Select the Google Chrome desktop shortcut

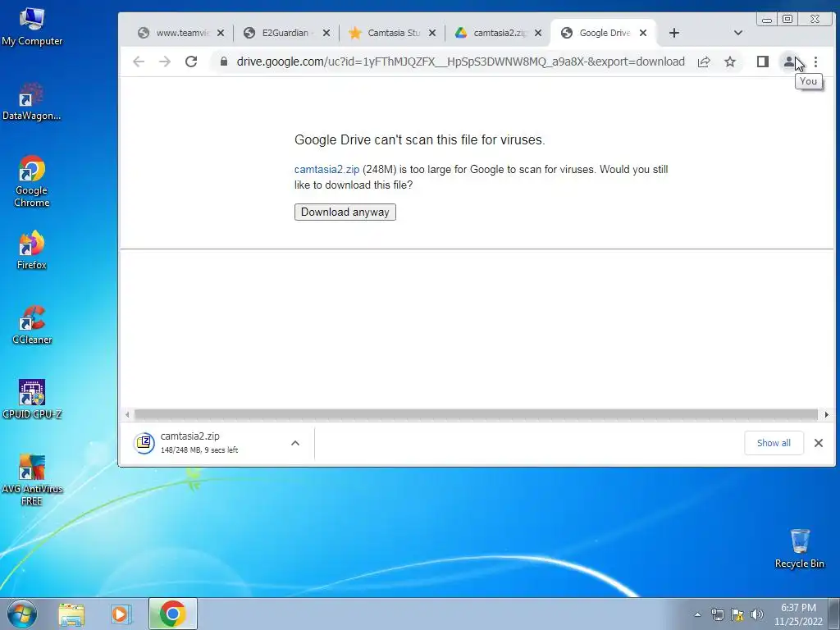[32, 181]
